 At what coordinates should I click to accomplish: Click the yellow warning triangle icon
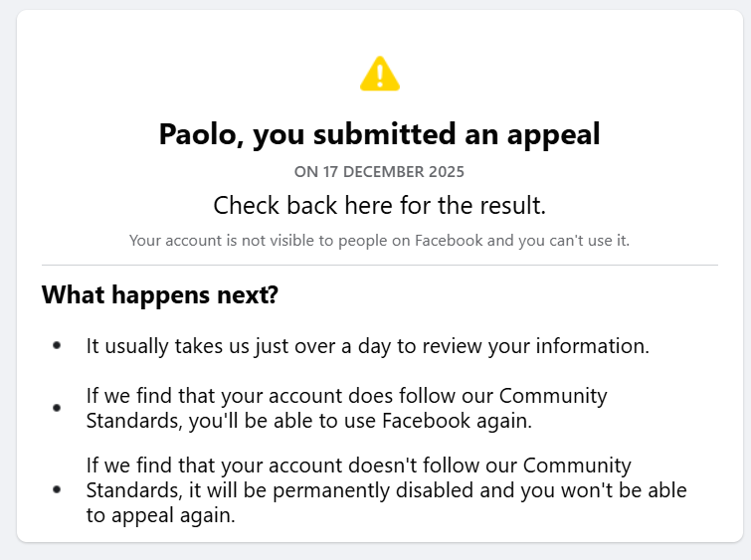[x=379, y=75]
